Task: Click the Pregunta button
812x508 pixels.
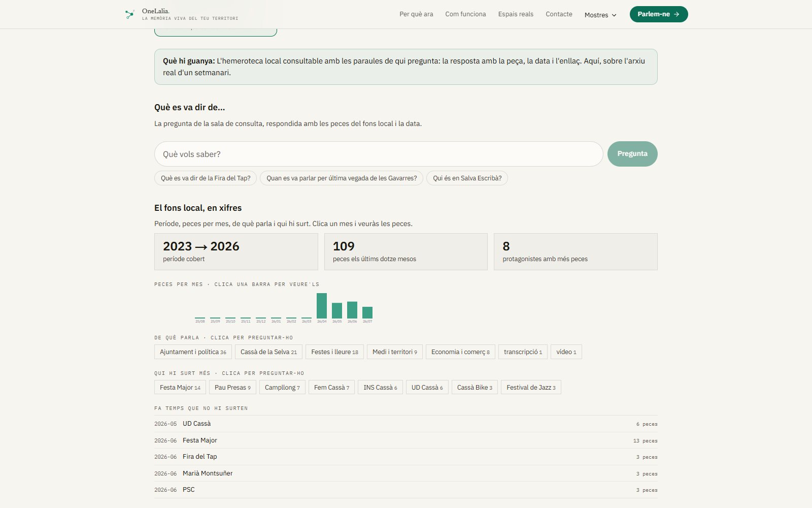Action: pyautogui.click(x=632, y=154)
